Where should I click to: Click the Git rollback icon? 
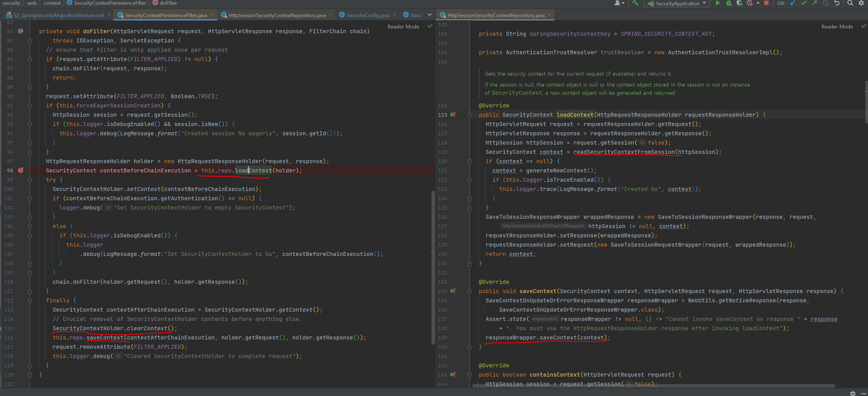837,3
